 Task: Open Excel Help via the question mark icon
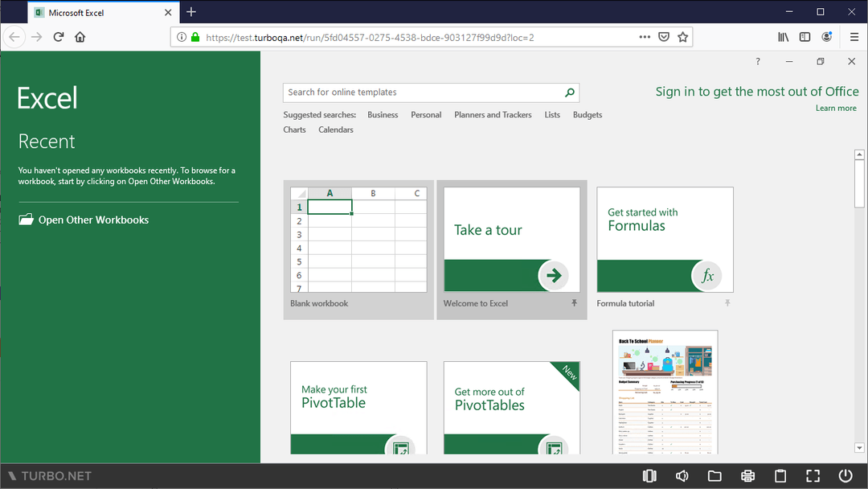tap(757, 61)
